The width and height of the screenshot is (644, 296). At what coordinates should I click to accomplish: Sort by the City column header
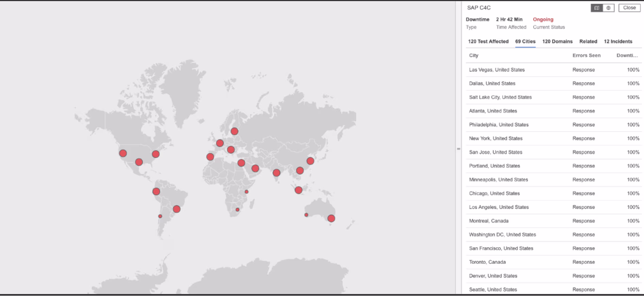click(474, 55)
